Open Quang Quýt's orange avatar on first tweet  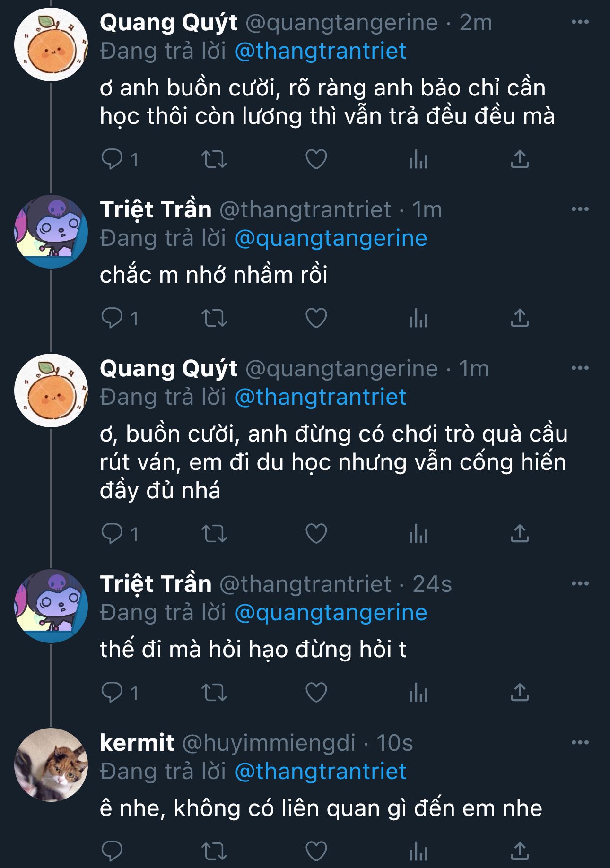(x=51, y=44)
